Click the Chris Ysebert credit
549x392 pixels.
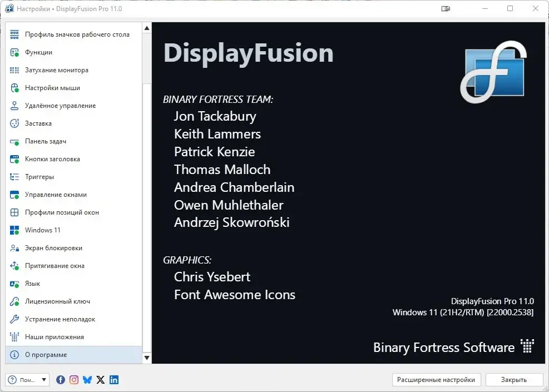click(x=212, y=277)
